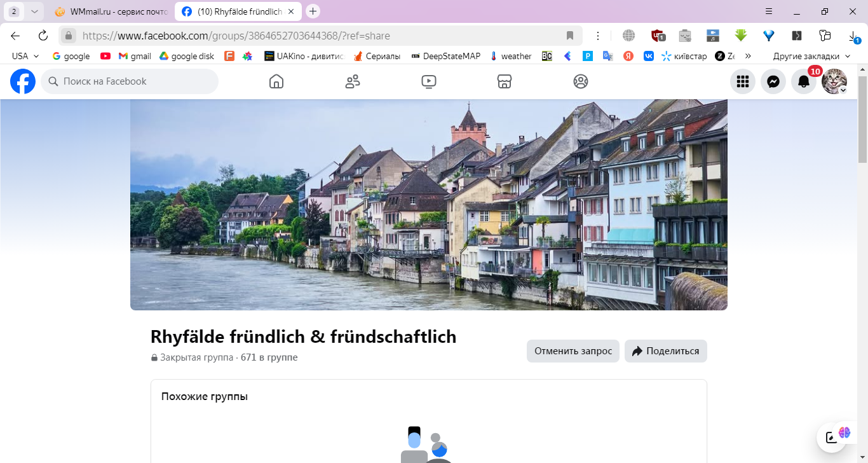Screen dimensions: 868x463
Task: Open the gmail bookmark
Action: pyautogui.click(x=135, y=56)
